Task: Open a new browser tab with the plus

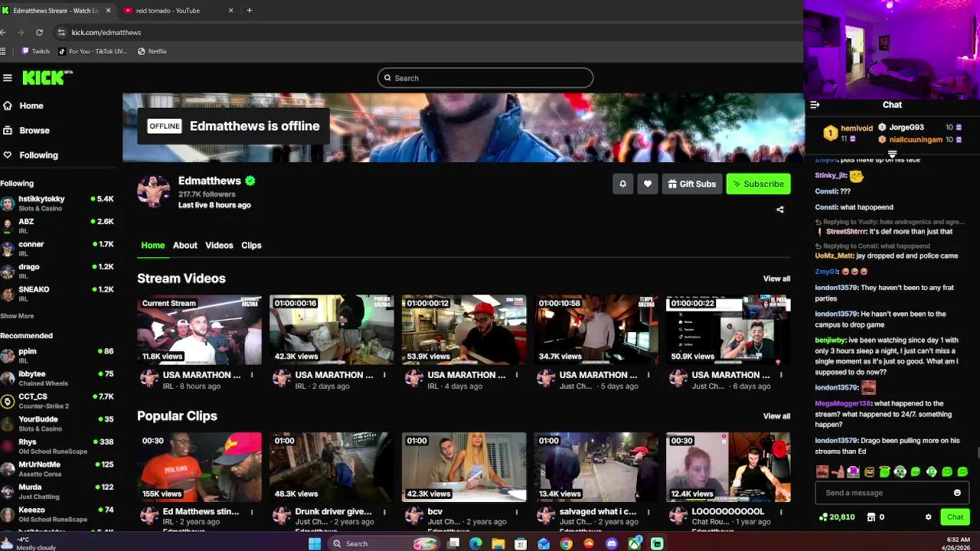Action: point(249,11)
